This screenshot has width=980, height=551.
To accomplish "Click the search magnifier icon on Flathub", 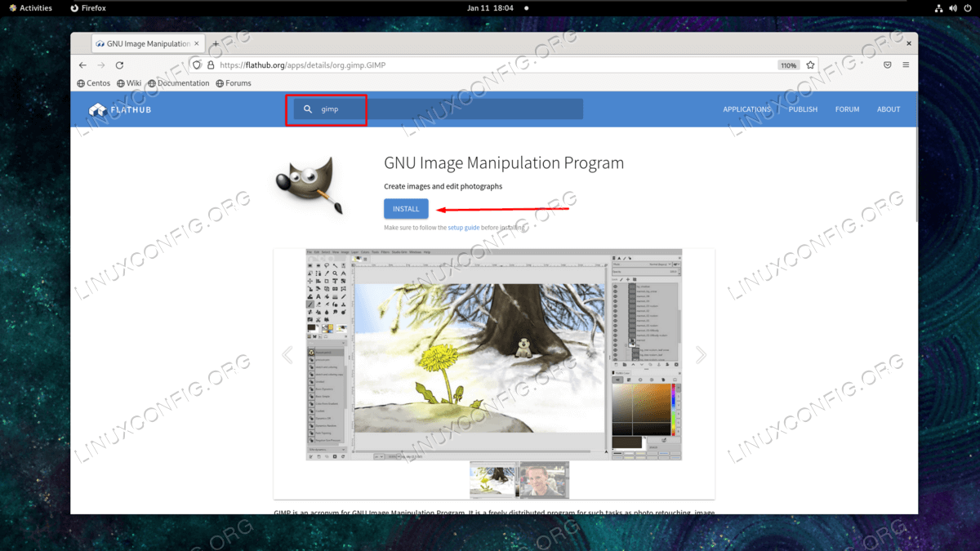I will (308, 109).
